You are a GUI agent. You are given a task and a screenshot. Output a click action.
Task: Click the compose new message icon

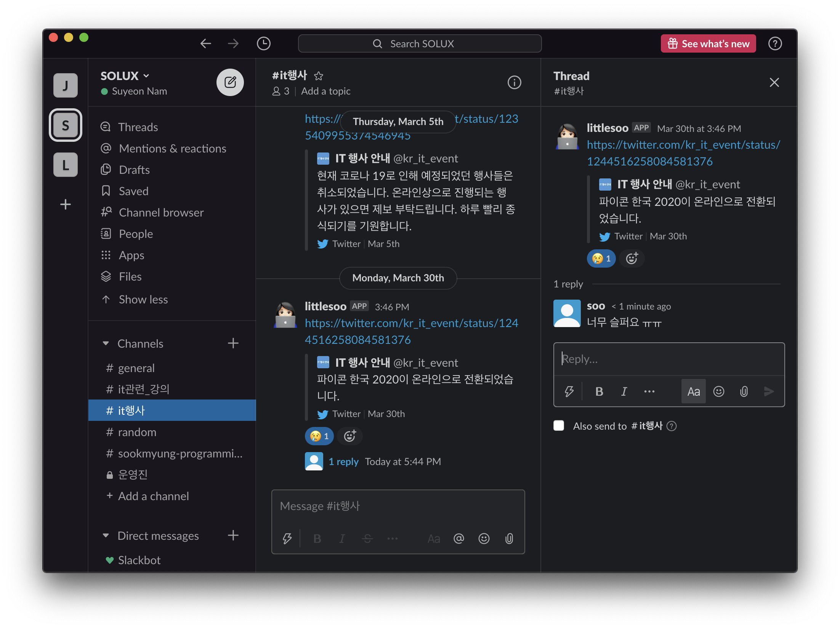230,82
